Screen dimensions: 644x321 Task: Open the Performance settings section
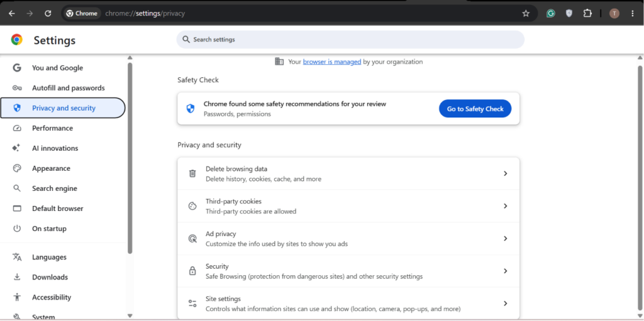[x=63, y=128]
